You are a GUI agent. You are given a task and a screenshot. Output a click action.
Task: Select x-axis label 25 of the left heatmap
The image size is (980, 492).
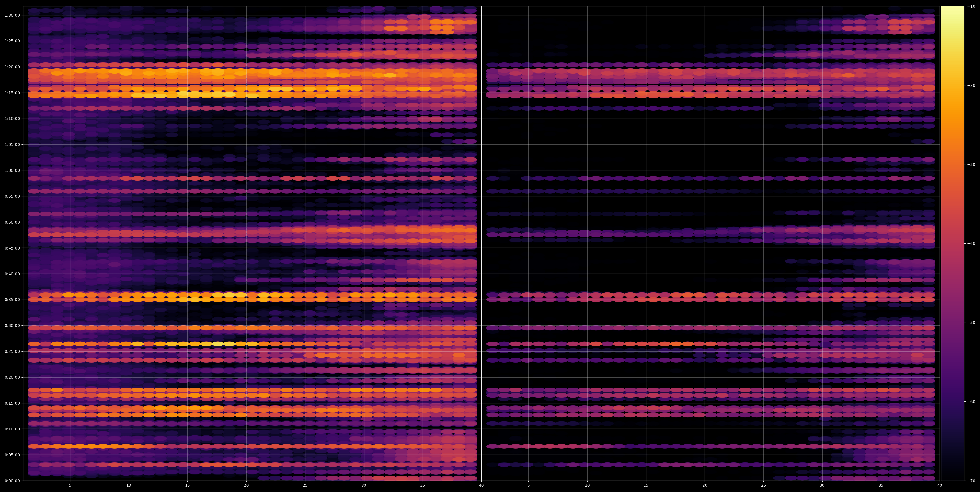click(305, 486)
